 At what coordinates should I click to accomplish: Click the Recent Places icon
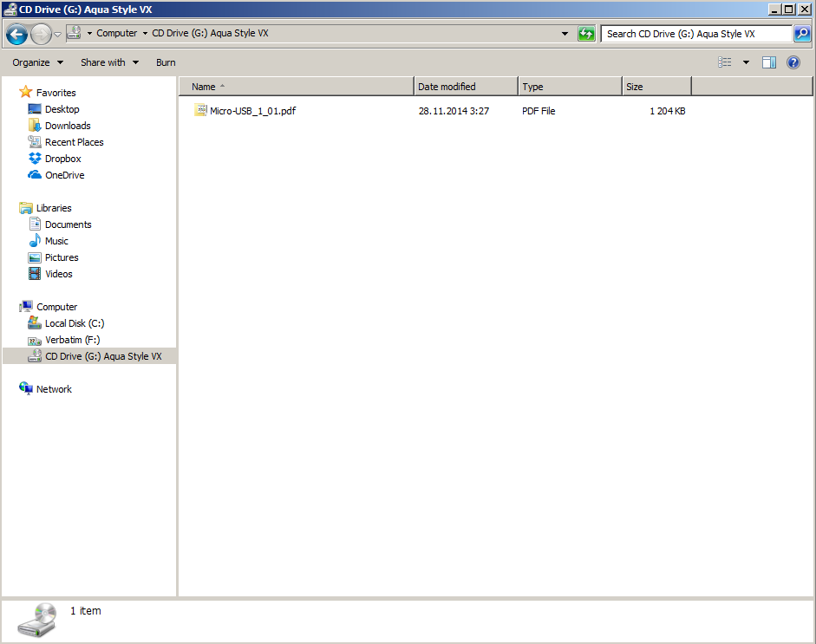35,141
